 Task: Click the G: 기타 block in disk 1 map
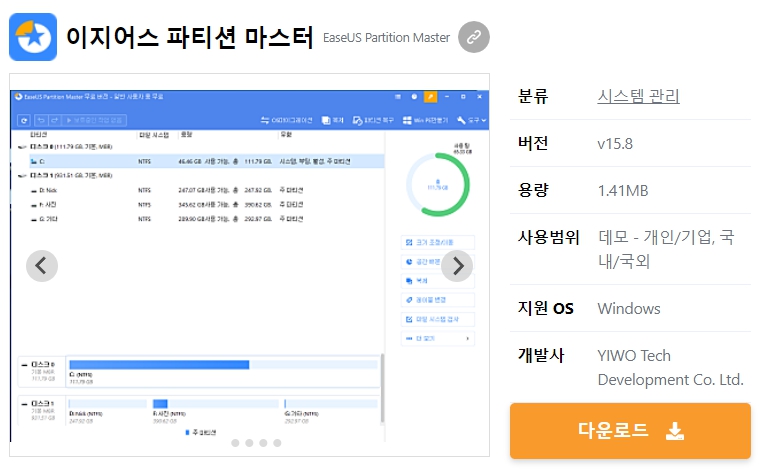(331, 410)
